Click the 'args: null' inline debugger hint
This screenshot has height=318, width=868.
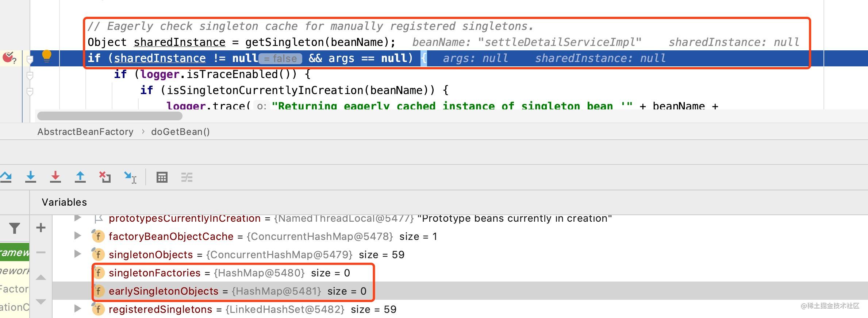[475, 58]
